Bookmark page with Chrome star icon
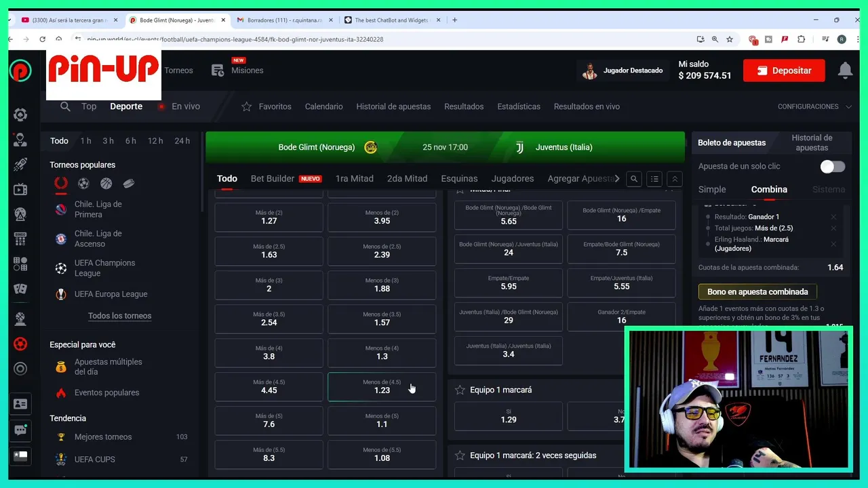Viewport: 868px width, 488px height. click(x=730, y=39)
